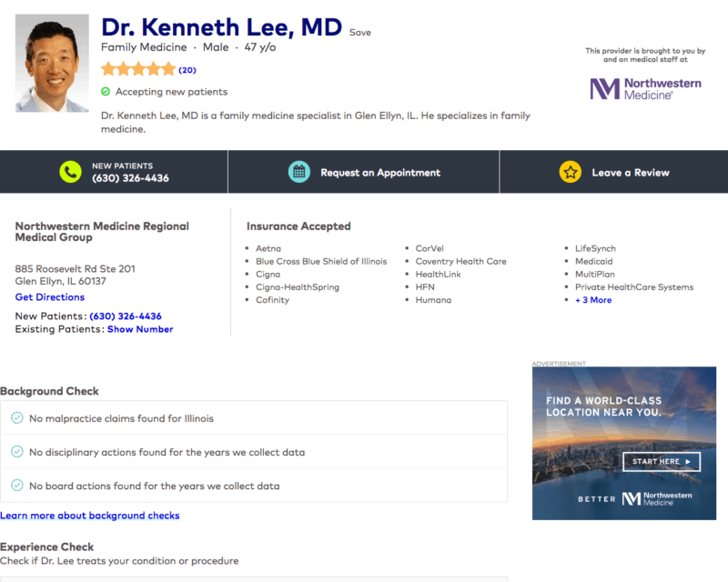728x582 pixels.
Task: Click Show Number for existing patients
Action: (140, 329)
